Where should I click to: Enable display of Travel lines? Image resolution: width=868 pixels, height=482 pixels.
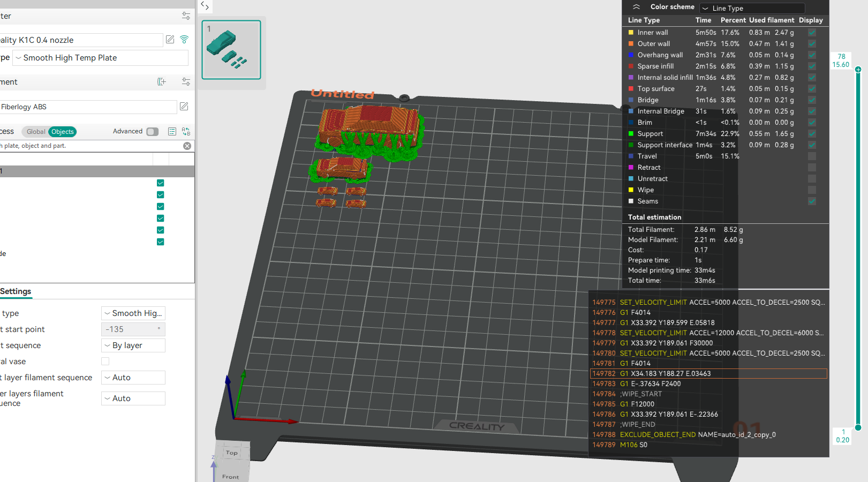(x=812, y=156)
